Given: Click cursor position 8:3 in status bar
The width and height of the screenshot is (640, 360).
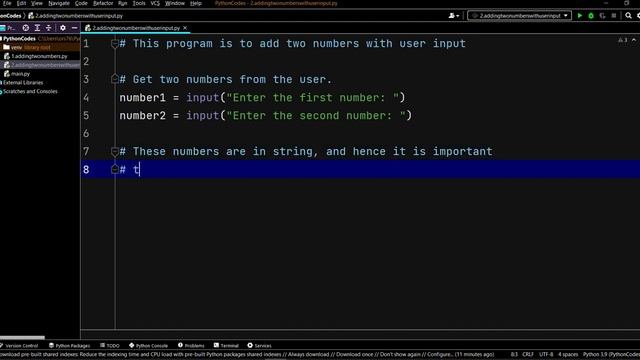Looking at the screenshot, I should click(514, 354).
